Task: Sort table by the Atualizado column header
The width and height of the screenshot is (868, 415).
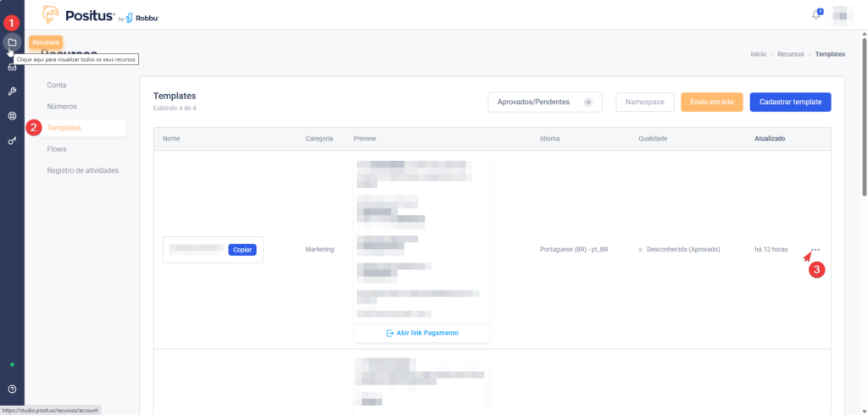Action: point(770,138)
